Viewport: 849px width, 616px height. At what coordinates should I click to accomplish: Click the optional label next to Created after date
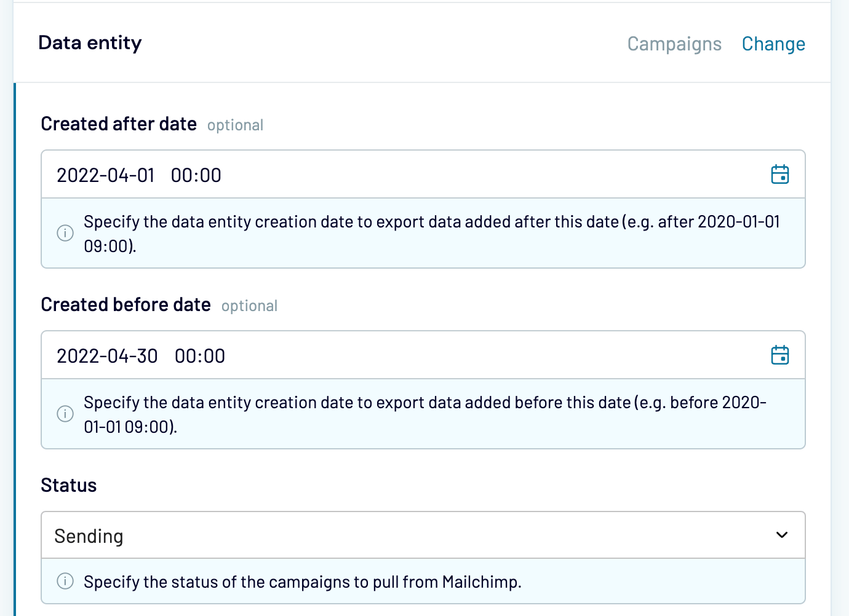234,125
